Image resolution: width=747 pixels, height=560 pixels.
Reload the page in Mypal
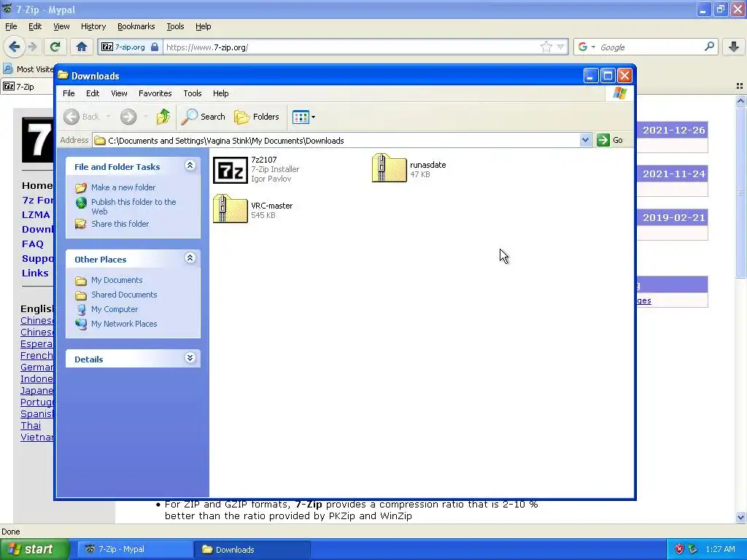pyautogui.click(x=55, y=47)
